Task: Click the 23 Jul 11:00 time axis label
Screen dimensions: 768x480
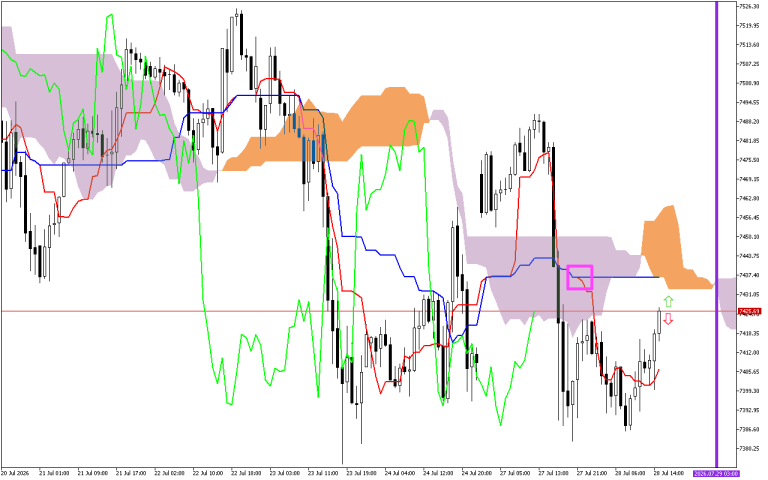Action: (323, 474)
